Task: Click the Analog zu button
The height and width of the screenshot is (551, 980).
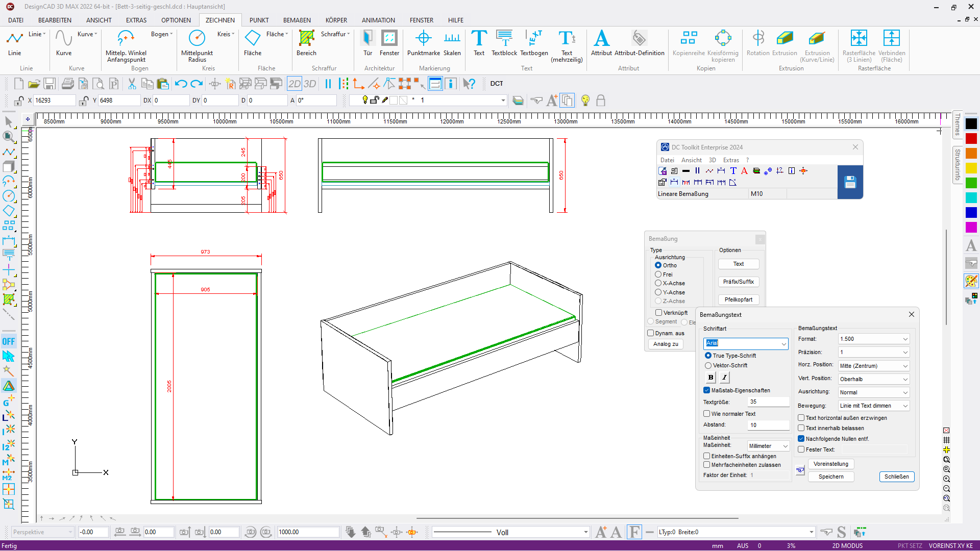Action: point(666,344)
